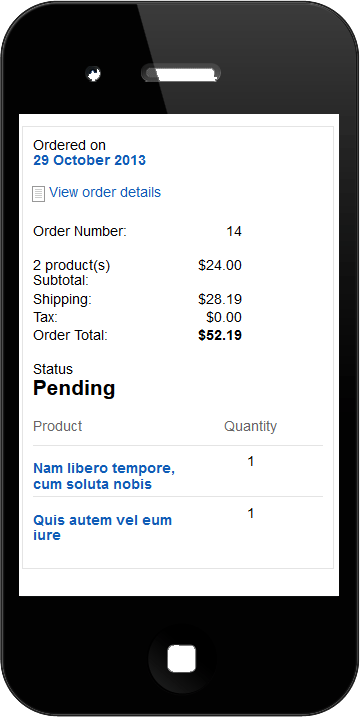Click the Shipping amount $28.19
This screenshot has height=717, width=360.
point(220,300)
